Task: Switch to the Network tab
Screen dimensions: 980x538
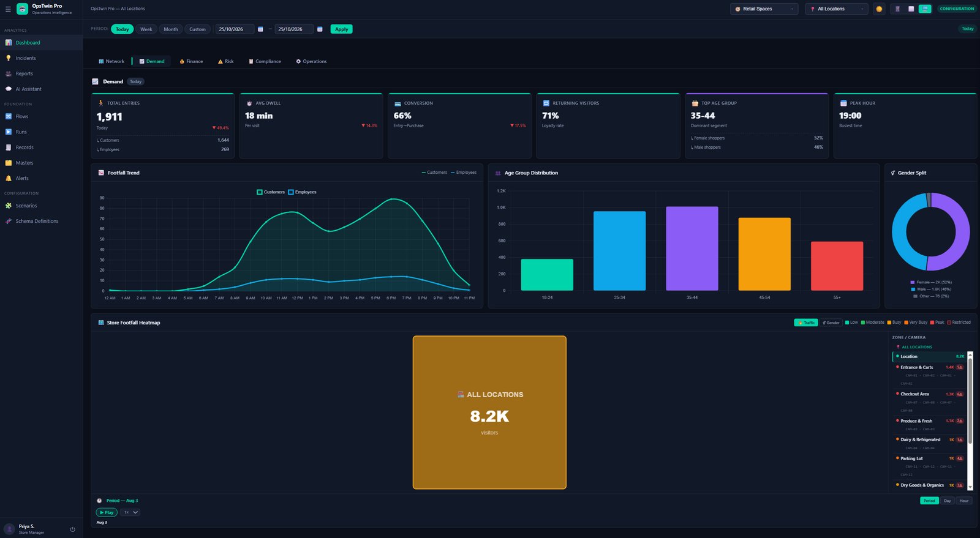Action: (x=111, y=61)
